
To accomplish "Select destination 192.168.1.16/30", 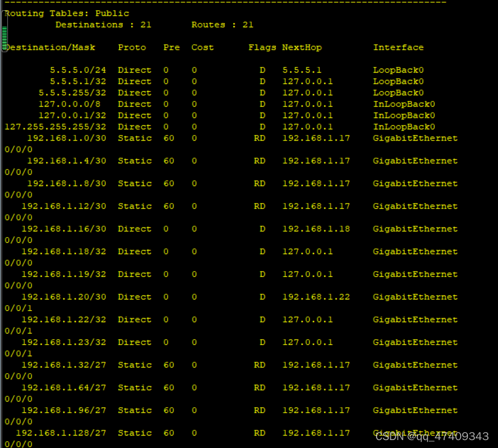I will (x=64, y=229).
